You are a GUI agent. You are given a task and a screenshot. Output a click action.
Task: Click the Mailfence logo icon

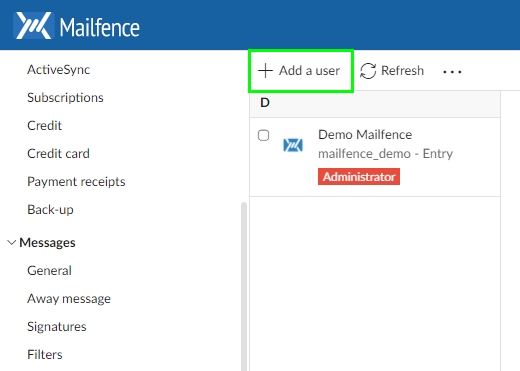(x=33, y=26)
